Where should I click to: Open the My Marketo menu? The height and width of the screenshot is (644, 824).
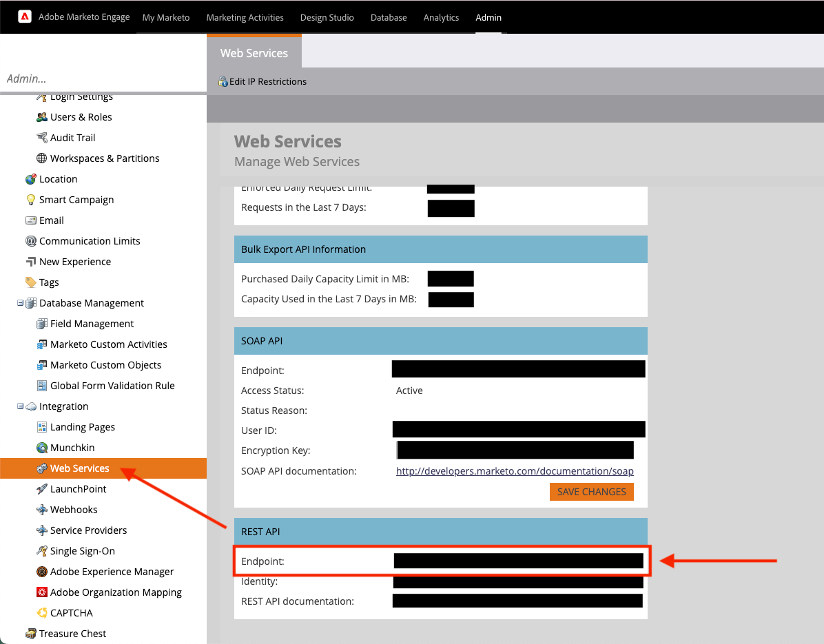(x=166, y=17)
